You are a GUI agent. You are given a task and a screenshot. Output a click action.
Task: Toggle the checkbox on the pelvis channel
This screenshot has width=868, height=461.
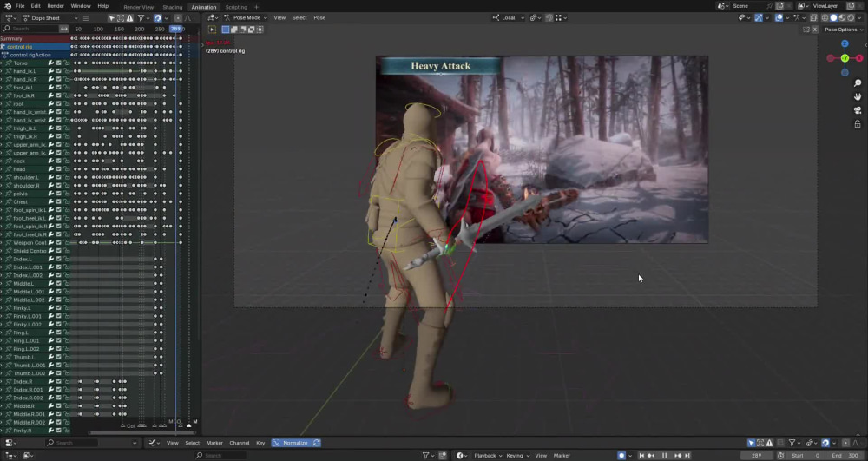click(x=59, y=194)
